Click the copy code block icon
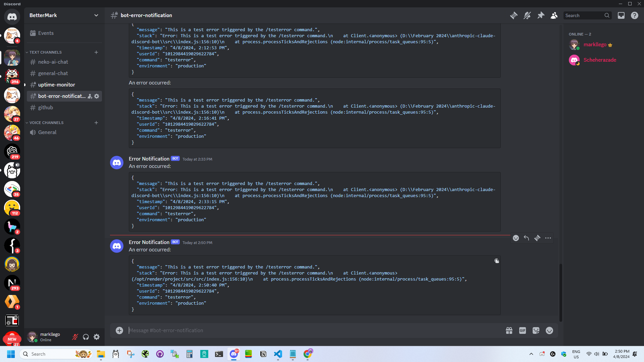Screen dimensions: 644x362 (497, 261)
